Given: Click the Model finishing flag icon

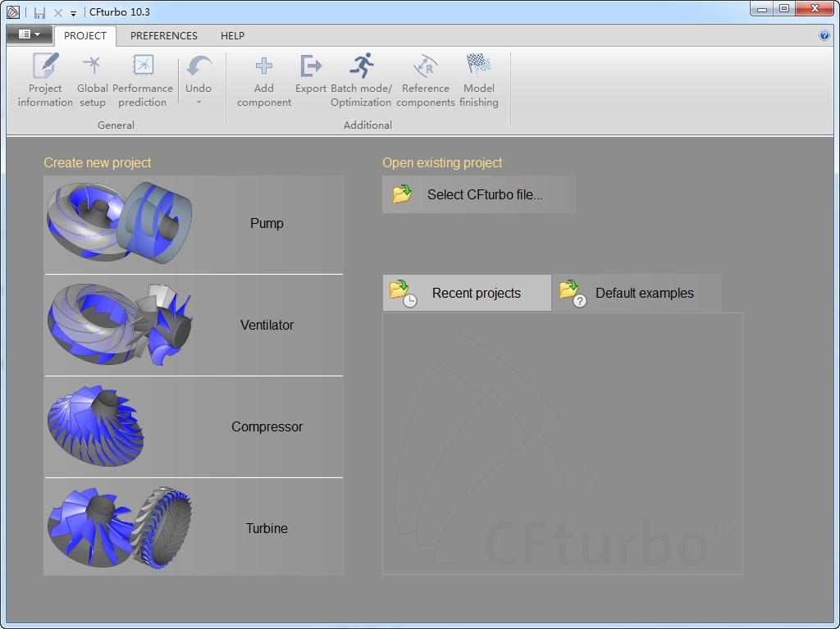Looking at the screenshot, I should coord(478,66).
